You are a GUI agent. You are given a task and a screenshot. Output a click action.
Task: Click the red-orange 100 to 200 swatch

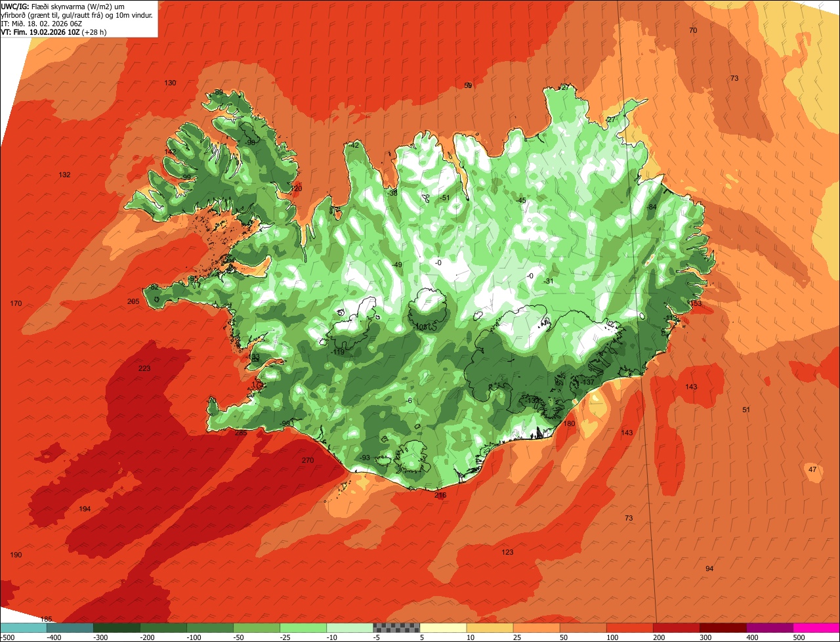[629, 628]
